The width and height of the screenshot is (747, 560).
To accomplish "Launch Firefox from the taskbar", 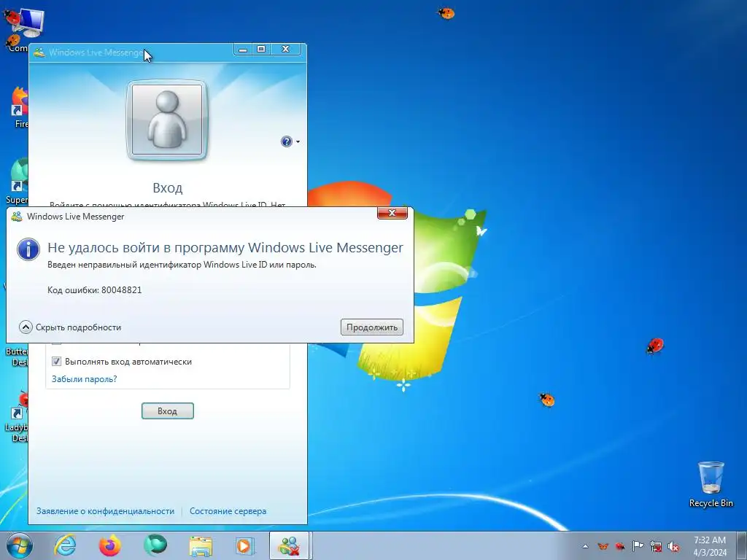I will click(x=110, y=545).
